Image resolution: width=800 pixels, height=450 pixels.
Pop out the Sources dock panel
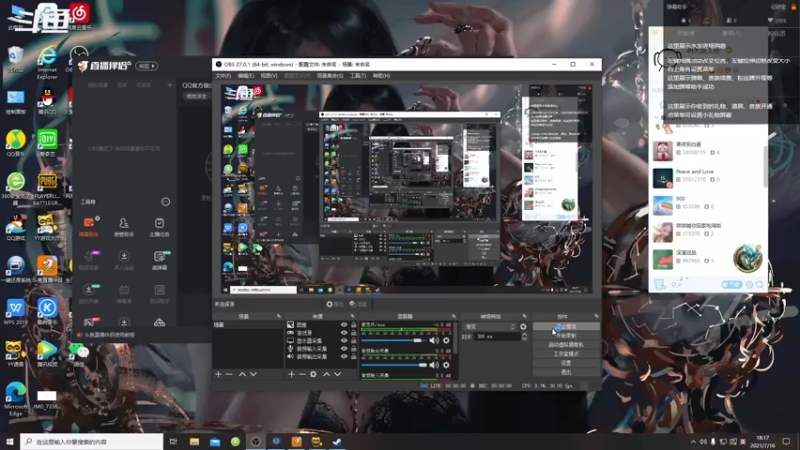point(352,316)
